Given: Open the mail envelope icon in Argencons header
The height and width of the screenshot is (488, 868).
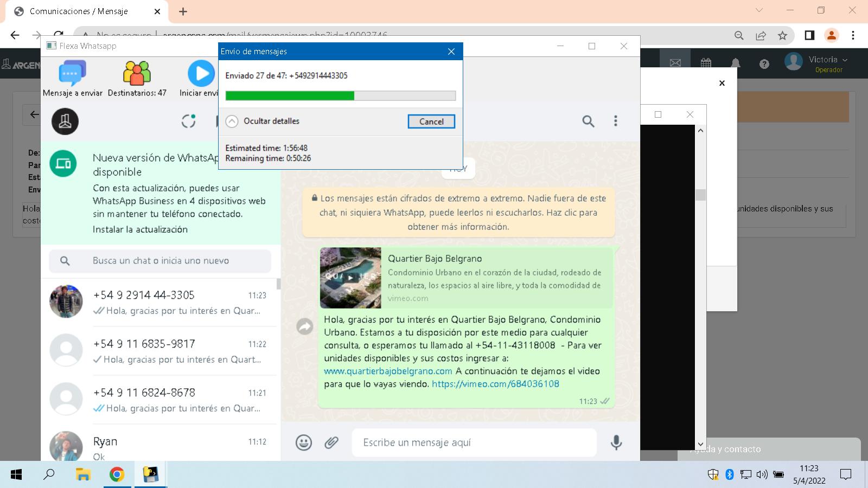Looking at the screenshot, I should point(675,63).
